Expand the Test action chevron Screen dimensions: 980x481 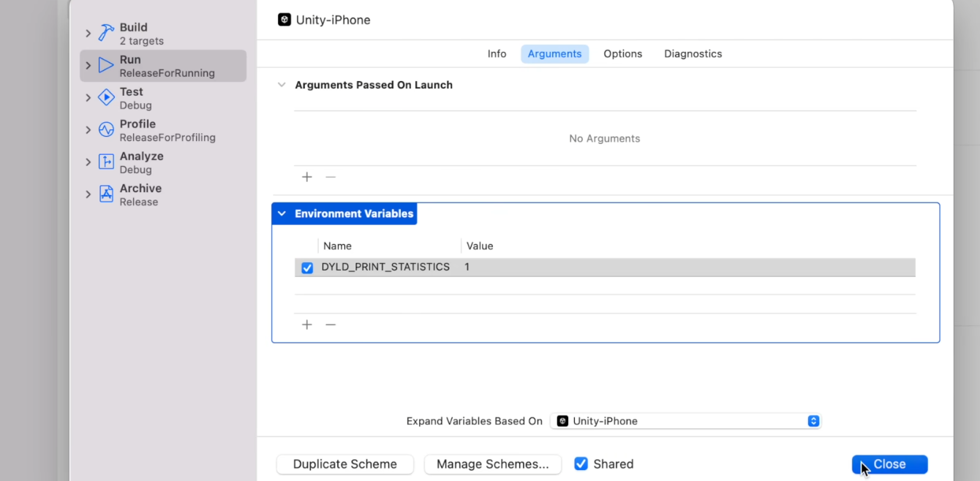click(x=88, y=98)
